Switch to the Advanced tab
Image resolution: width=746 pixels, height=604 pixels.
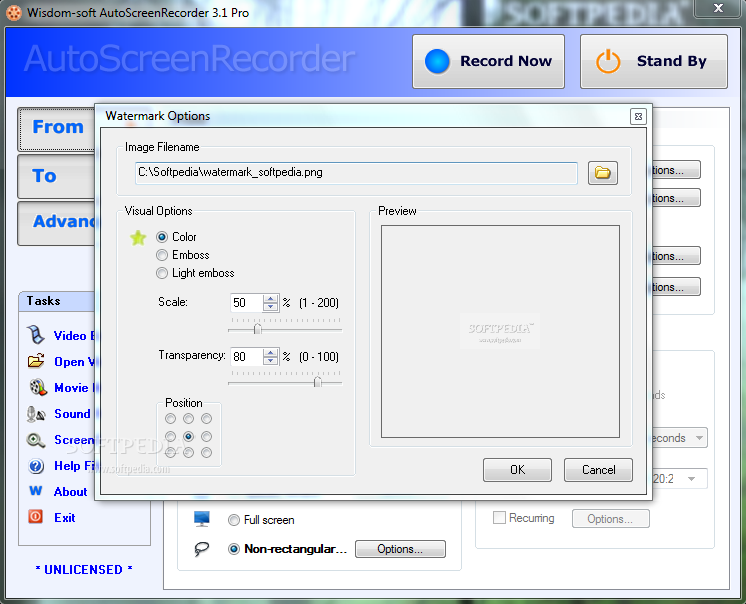pyautogui.click(x=57, y=223)
